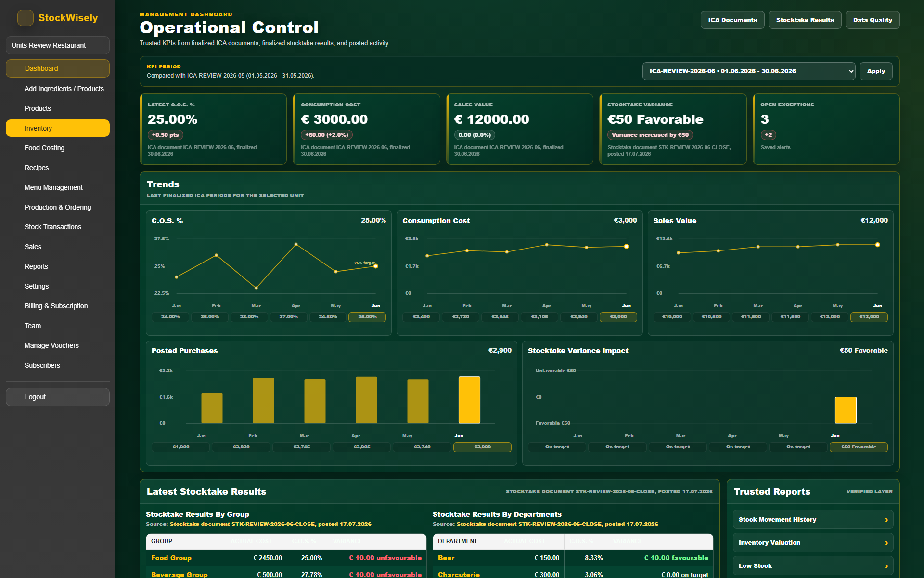
Task: Open the Stock Movement History report arrow
Action: tap(886, 520)
